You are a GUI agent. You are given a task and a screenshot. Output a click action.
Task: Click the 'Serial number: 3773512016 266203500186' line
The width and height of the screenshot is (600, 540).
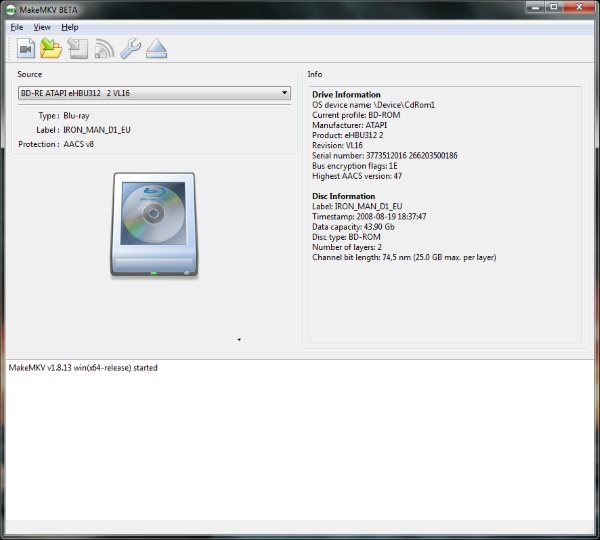coord(385,156)
